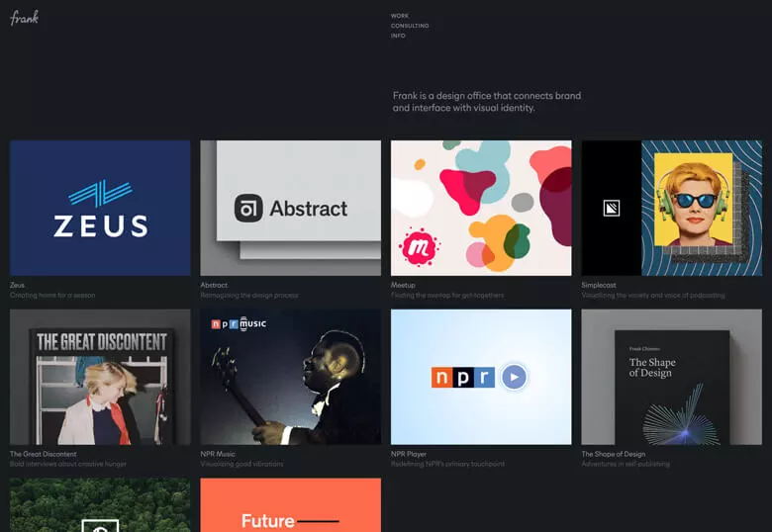Click The Shape of Design title link
The width and height of the screenshot is (772, 532).
pyautogui.click(x=614, y=454)
